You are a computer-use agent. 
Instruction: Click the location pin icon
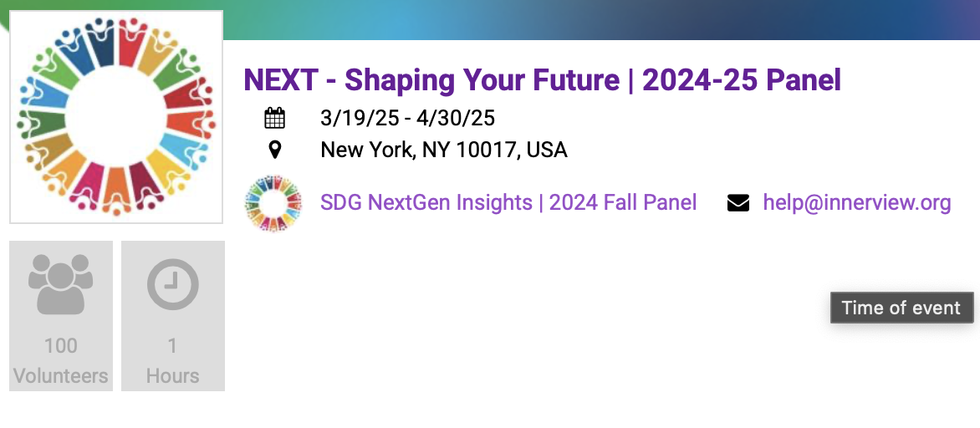click(274, 150)
